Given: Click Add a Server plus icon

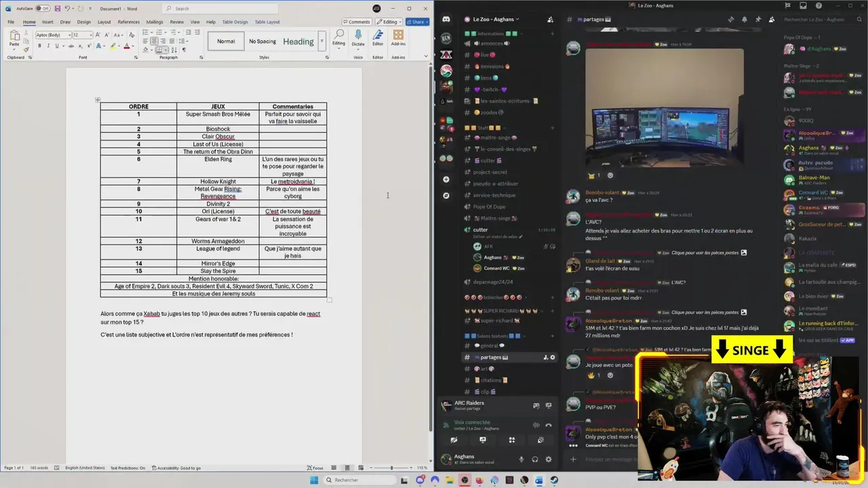Looking at the screenshot, I should [x=446, y=180].
